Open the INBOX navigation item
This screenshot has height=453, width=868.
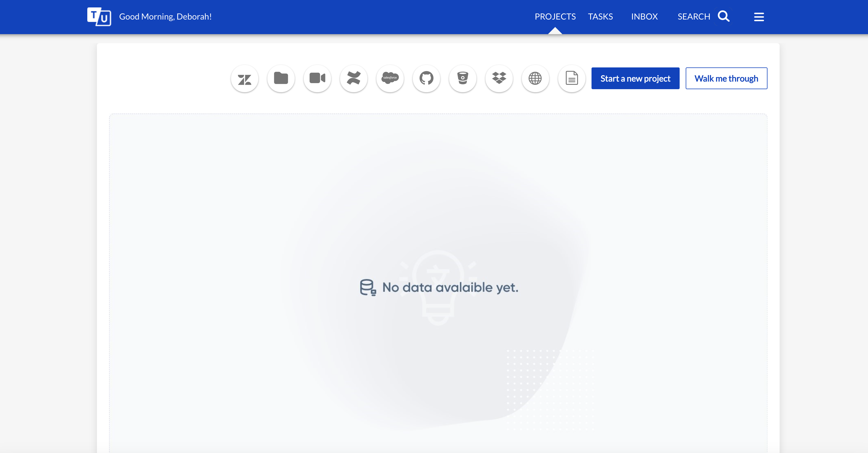pos(645,16)
